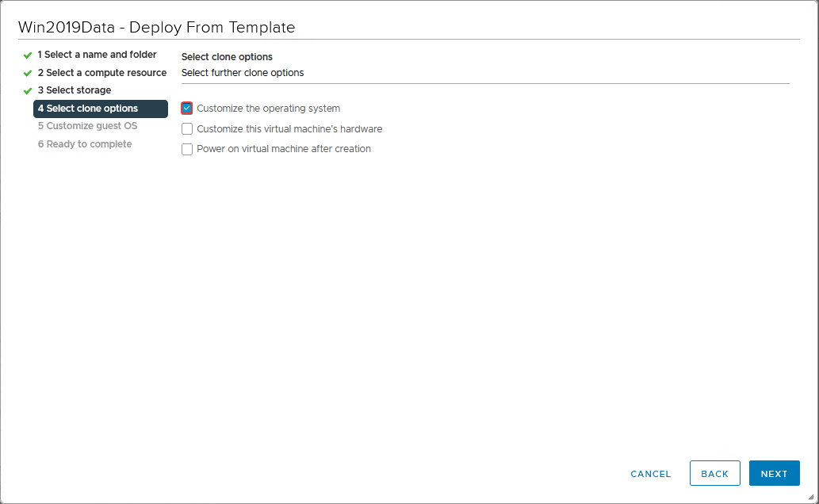
Task: Uncheck the Customize the operating system checkbox
Action: tap(187, 109)
